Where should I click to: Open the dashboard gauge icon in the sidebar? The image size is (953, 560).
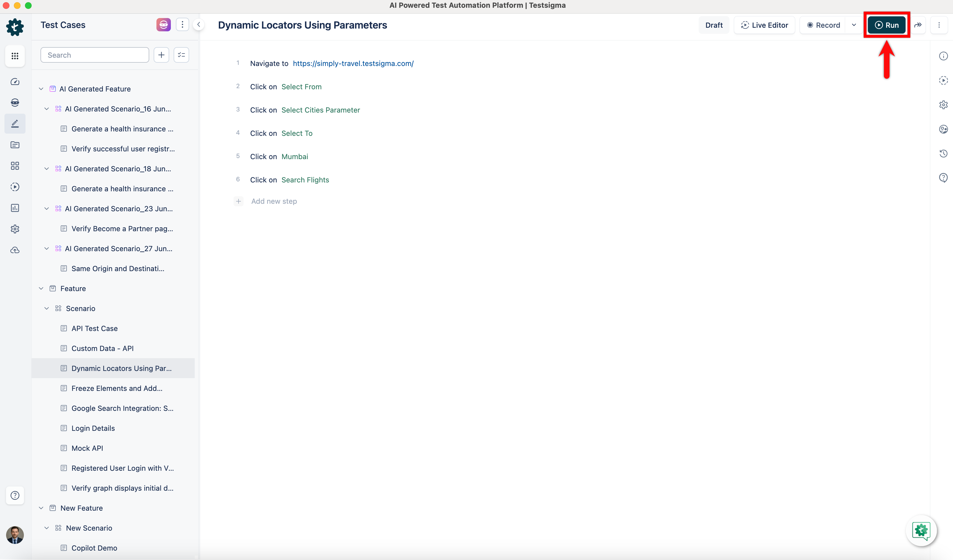(15, 82)
